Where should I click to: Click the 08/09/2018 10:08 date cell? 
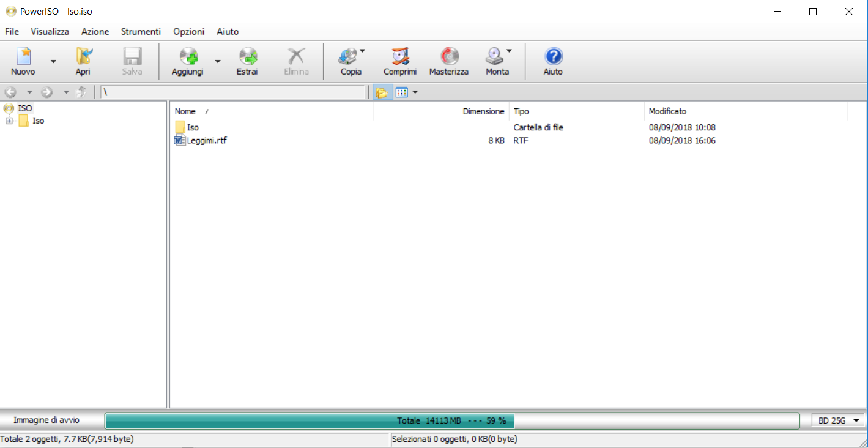(x=682, y=127)
